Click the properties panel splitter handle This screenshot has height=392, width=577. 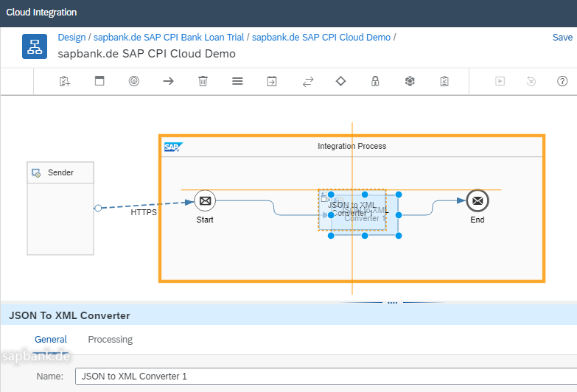click(x=392, y=303)
